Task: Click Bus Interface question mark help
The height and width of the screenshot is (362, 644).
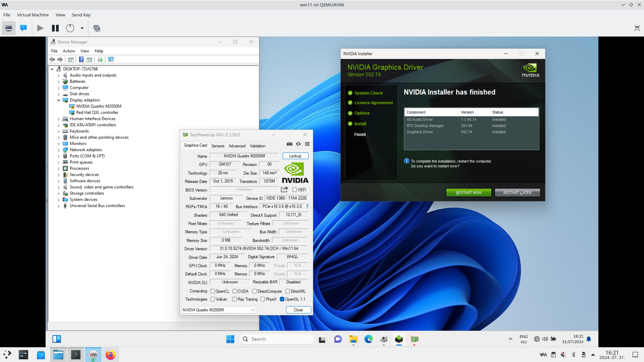Action: click(307, 206)
